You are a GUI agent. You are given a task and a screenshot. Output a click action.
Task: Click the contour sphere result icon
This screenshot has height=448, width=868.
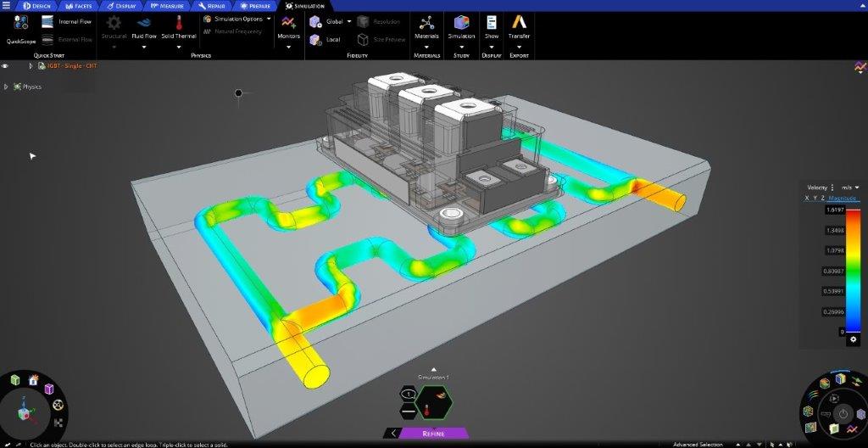coord(825,384)
